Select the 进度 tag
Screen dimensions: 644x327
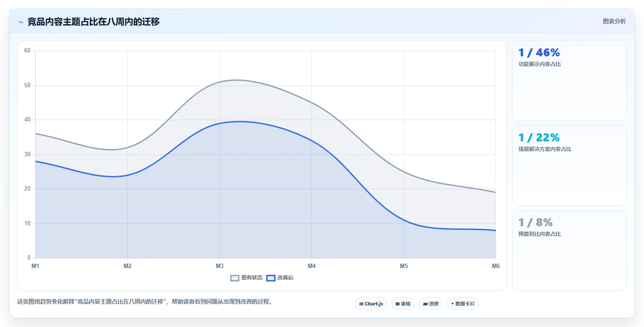[x=431, y=304]
